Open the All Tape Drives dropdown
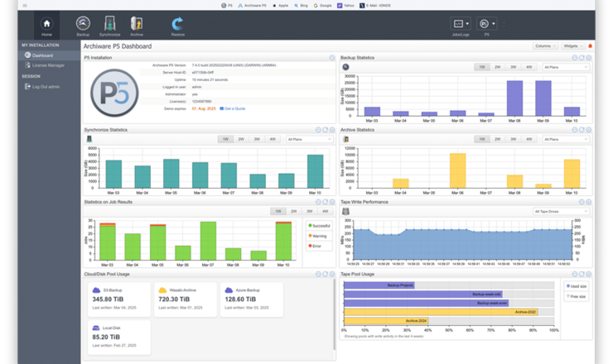This screenshot has width=613, height=364. (562, 211)
